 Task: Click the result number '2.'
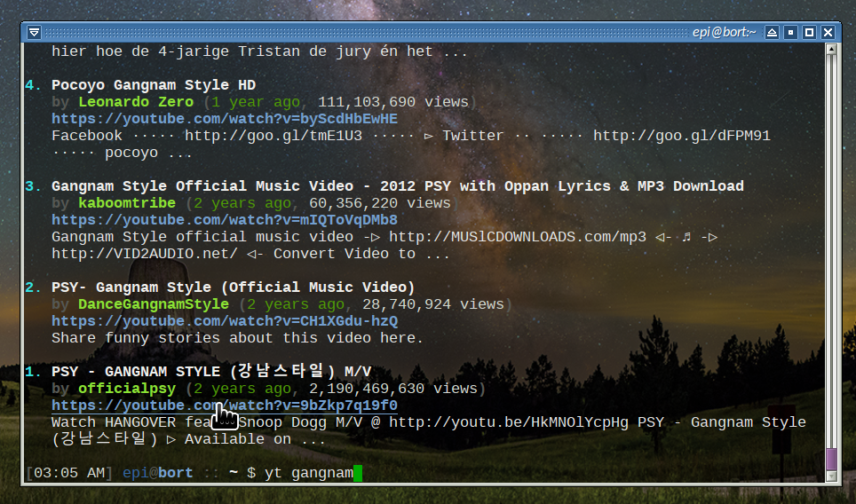point(34,287)
